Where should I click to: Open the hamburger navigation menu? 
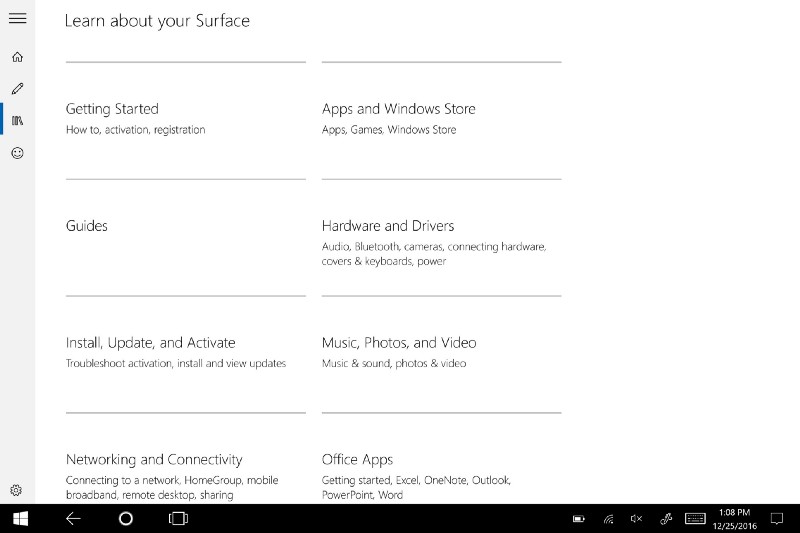coord(17,19)
